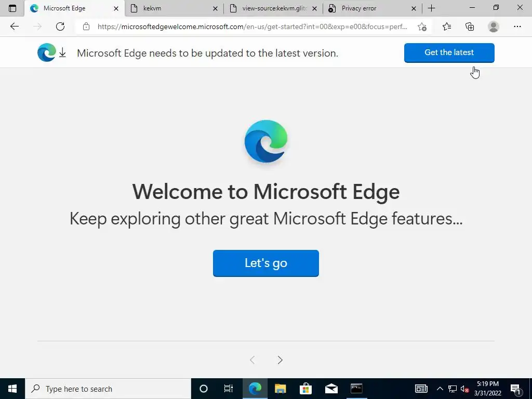The image size is (532, 399).
Task: Open Task View on taskbar
Action: (x=229, y=389)
